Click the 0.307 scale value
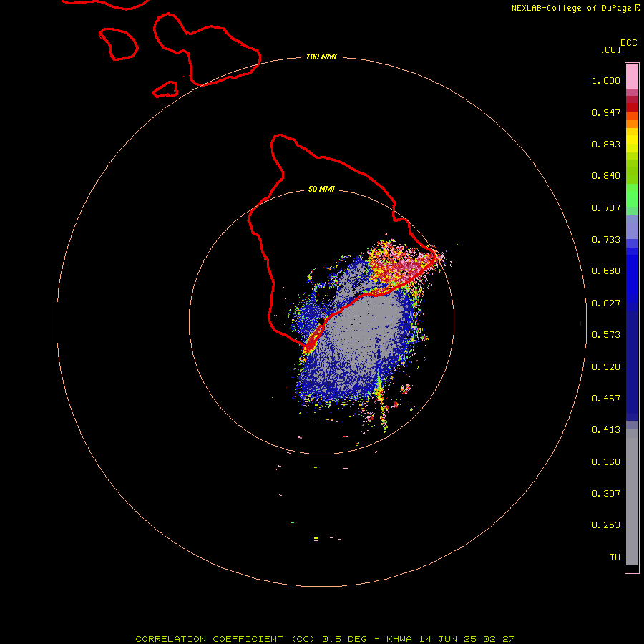Image resolution: width=644 pixels, height=644 pixels. [606, 494]
